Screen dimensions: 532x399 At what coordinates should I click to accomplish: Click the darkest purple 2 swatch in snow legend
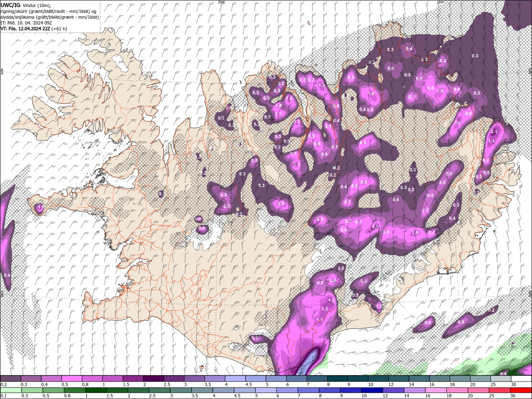[x=153, y=379]
